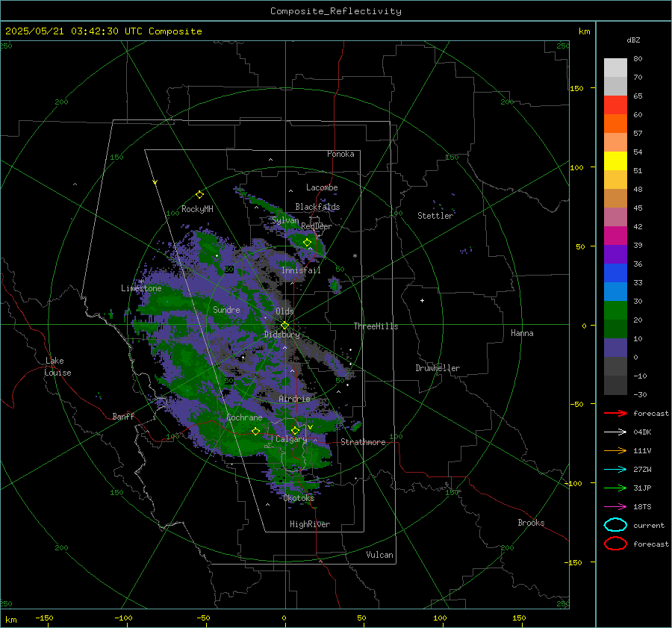Click the Calgary city label
672x628 pixels.
[291, 439]
